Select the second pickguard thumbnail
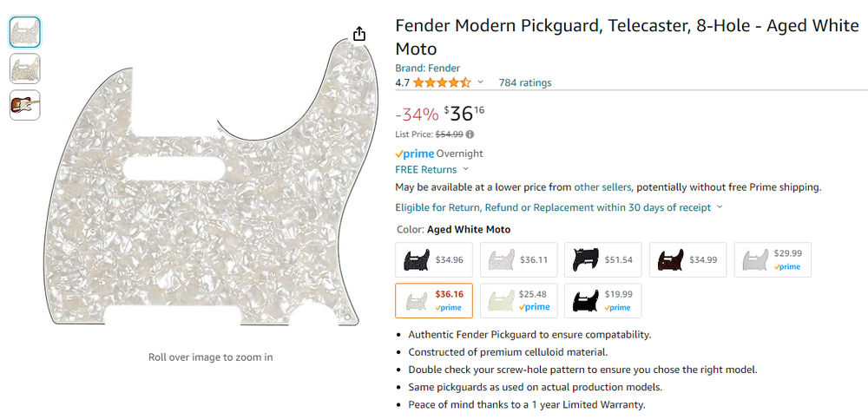 pos(24,69)
